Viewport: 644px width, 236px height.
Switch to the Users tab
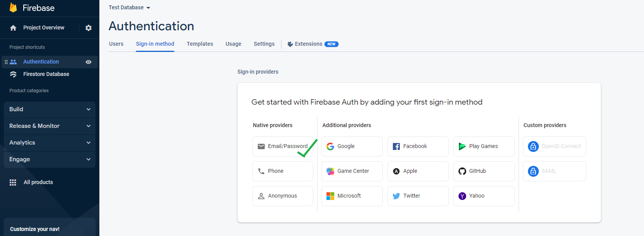click(116, 44)
